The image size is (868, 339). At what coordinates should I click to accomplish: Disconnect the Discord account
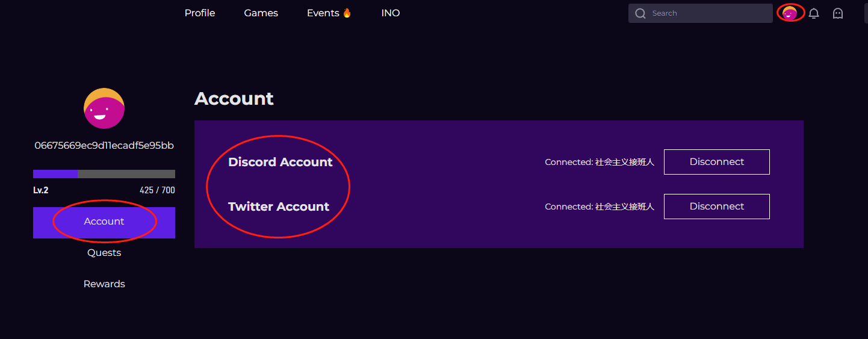point(716,162)
